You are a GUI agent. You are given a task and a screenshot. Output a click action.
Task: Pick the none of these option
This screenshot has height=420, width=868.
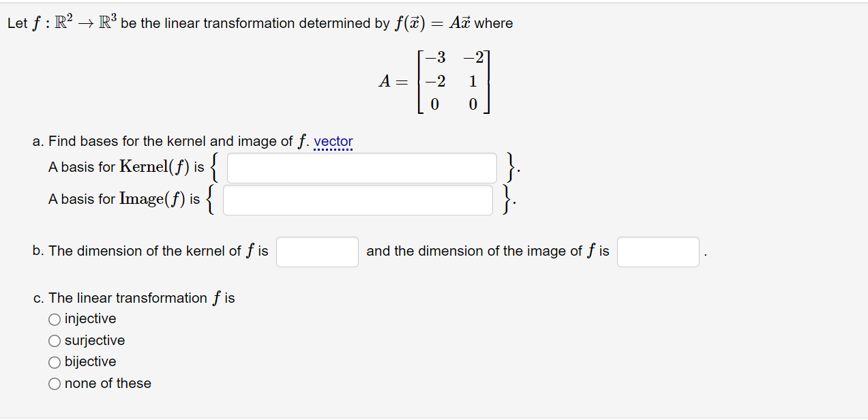(54, 383)
